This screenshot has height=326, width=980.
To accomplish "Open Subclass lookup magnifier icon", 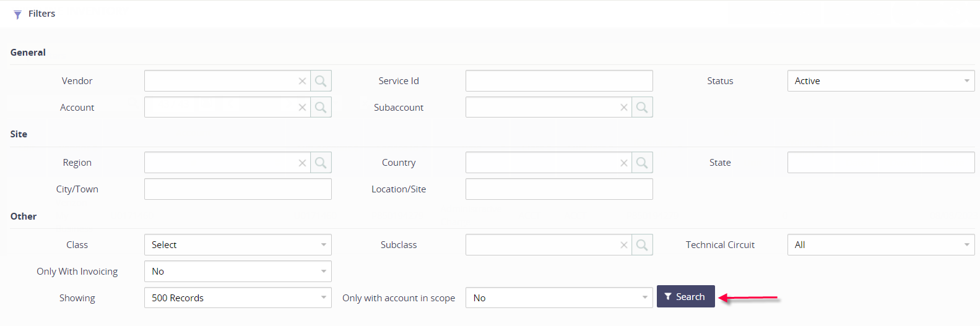I will tap(642, 245).
